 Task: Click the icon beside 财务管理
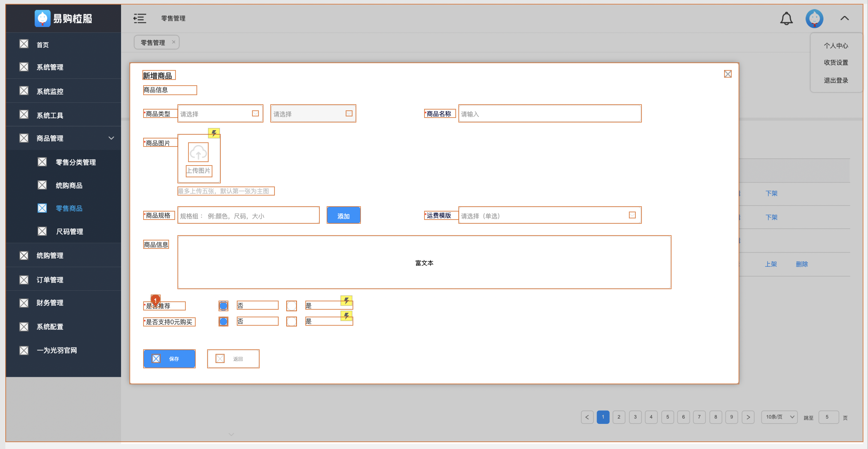24,303
